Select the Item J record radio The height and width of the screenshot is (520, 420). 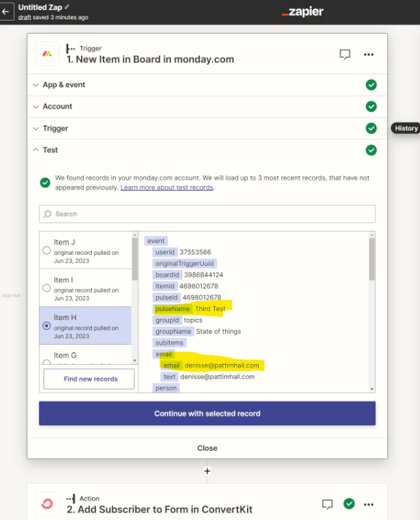(47, 250)
